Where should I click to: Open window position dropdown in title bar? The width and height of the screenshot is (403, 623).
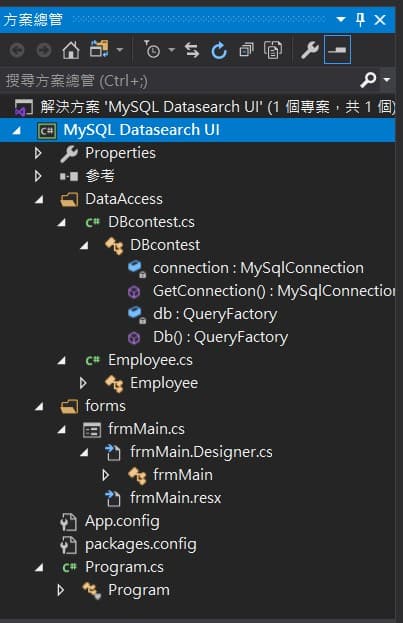341,19
